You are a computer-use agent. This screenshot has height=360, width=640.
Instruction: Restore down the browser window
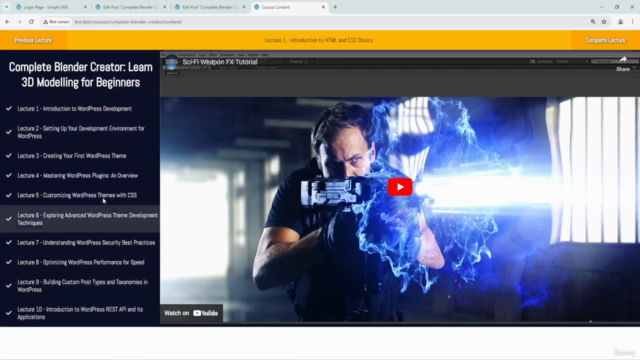pos(617,7)
